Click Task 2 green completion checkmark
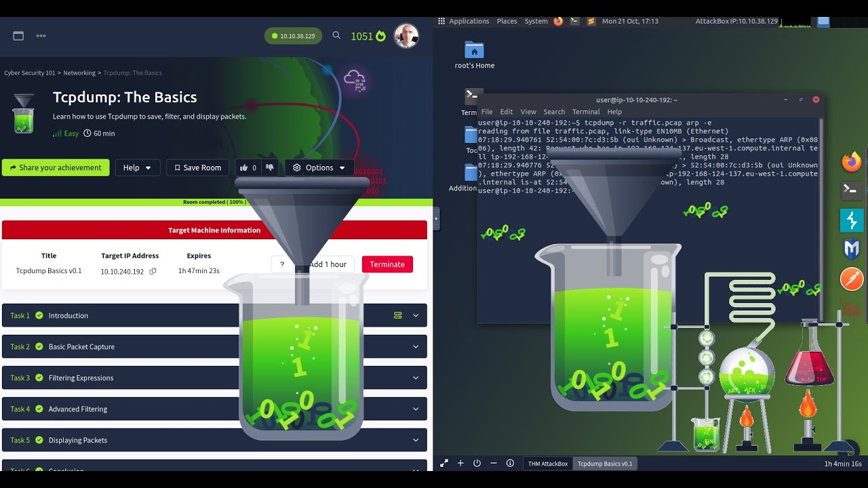The image size is (868, 488). point(39,346)
